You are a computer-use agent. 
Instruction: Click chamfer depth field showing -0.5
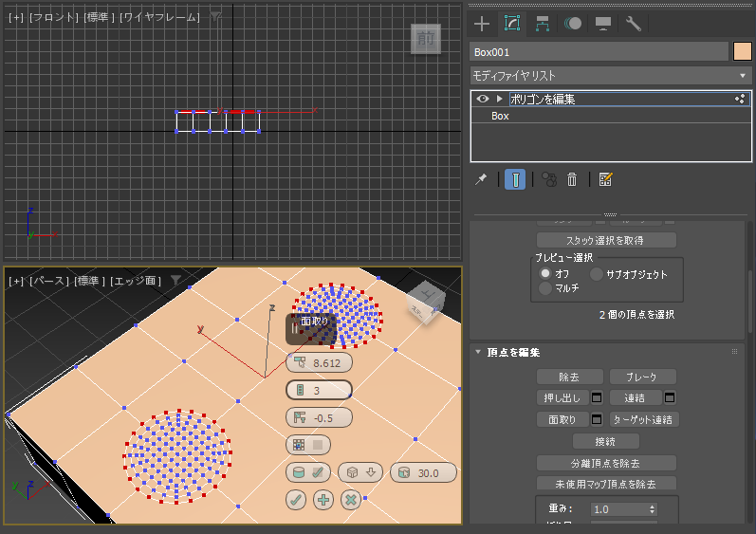tap(319, 418)
